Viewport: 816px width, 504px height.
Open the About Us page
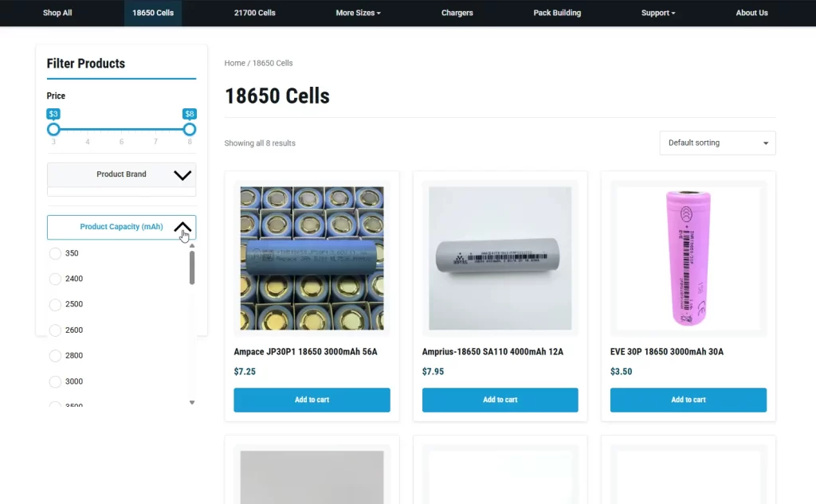751,13
